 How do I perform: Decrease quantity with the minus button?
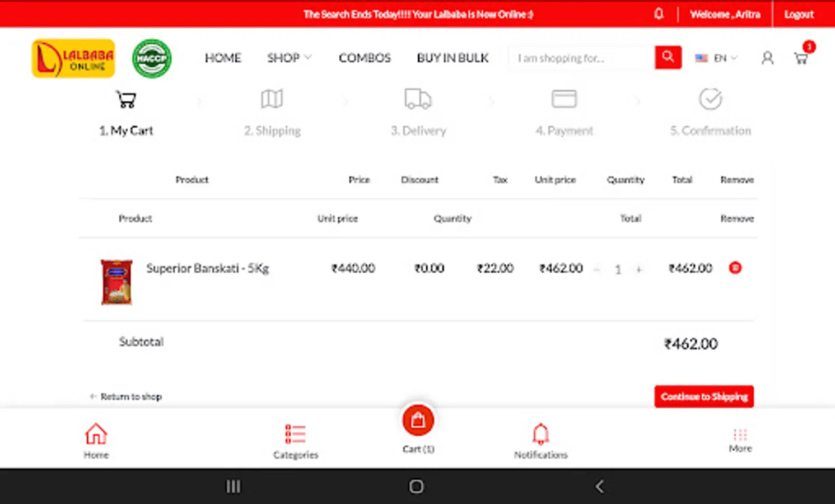coord(597,269)
